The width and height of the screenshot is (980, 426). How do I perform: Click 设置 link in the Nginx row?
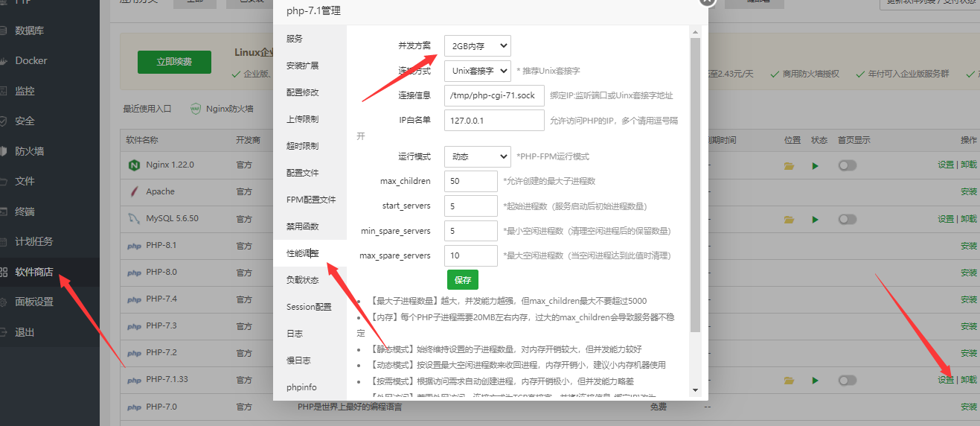click(946, 165)
